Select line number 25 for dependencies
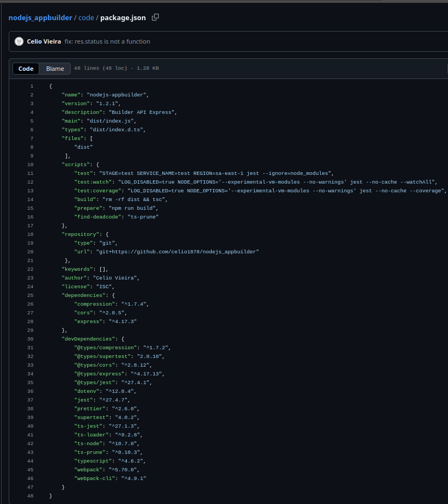The height and width of the screenshot is (504, 448). click(x=30, y=295)
